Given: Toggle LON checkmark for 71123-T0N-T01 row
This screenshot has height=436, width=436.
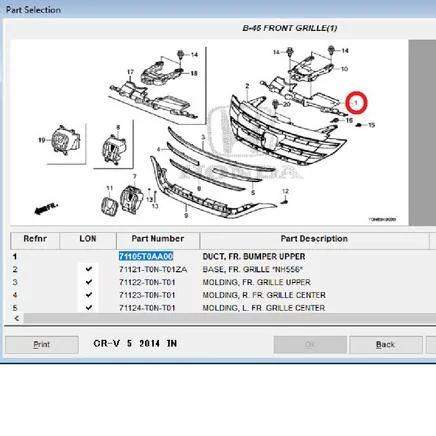Looking at the screenshot, I should coord(89,295).
